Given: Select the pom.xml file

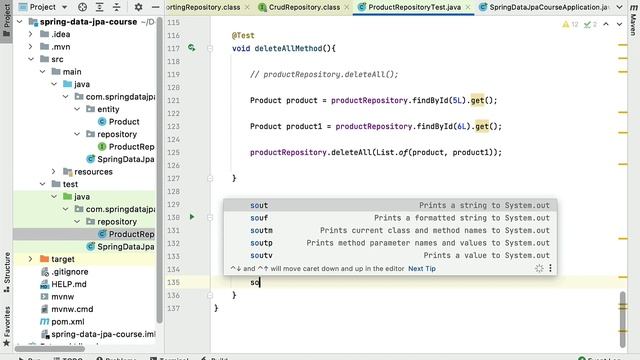Looking at the screenshot, I should [x=62, y=322].
